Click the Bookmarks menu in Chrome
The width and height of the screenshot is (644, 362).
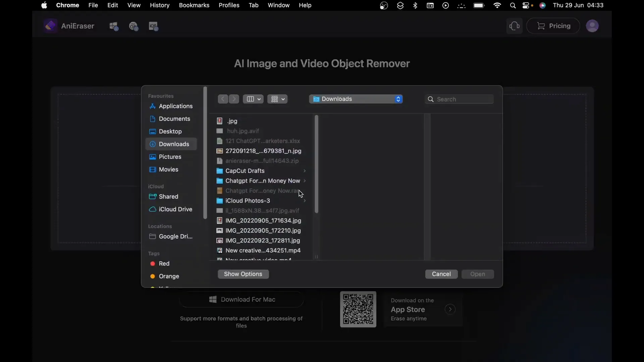[x=194, y=5]
